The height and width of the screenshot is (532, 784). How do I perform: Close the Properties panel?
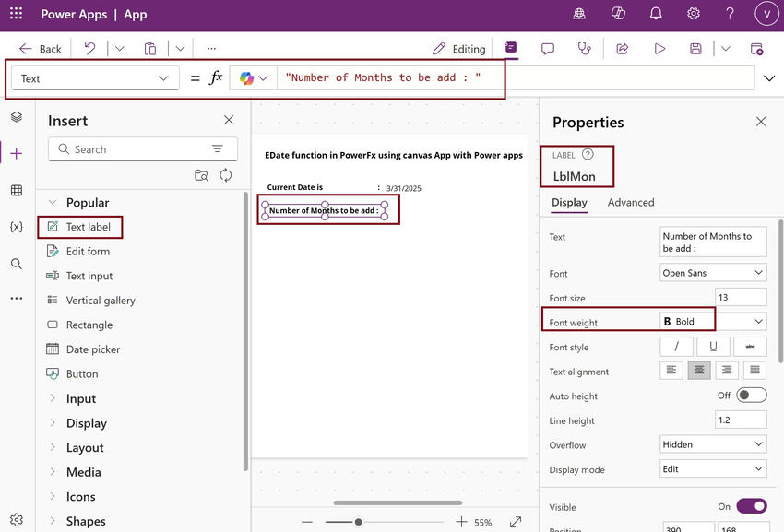pos(761,122)
